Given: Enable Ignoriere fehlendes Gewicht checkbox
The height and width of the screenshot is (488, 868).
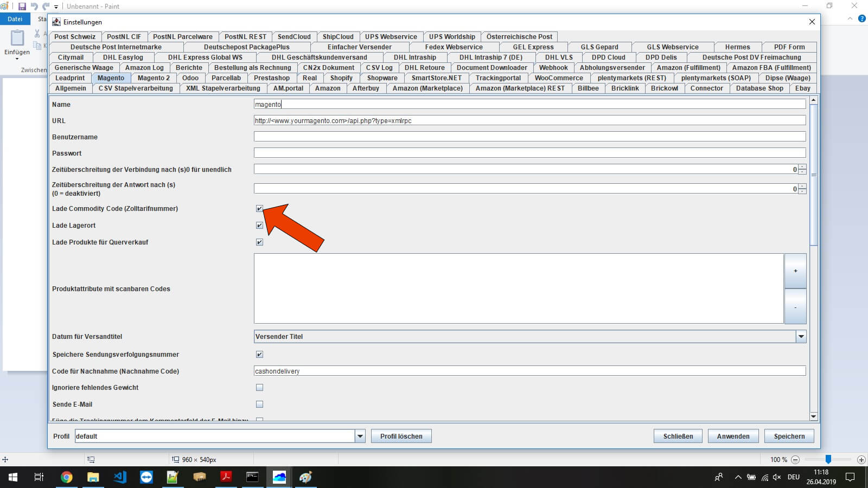Looking at the screenshot, I should pos(259,388).
